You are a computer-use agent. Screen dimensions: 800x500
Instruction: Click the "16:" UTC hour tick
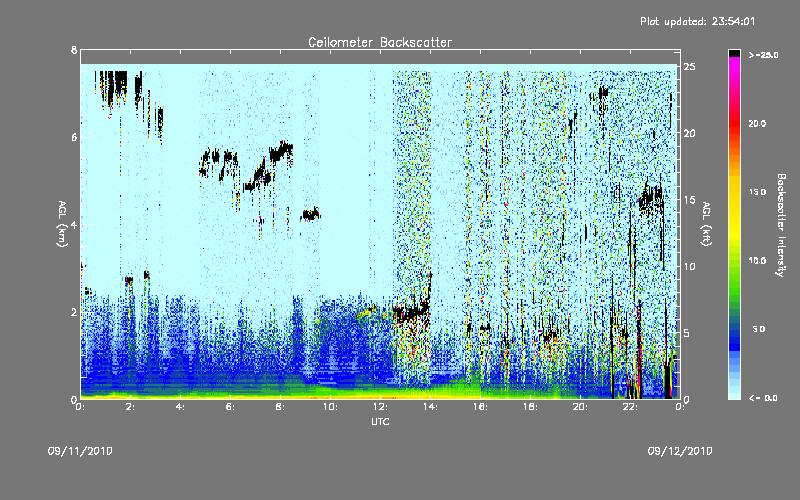[480, 407]
